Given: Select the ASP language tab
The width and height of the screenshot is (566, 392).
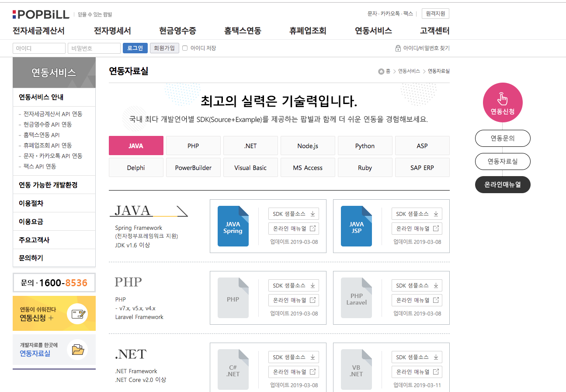Looking at the screenshot, I should [422, 146].
